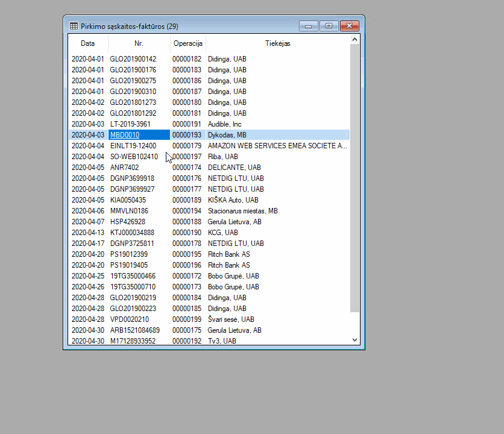This screenshot has height=434, width=504.
Task: Select invoice DGNP3699927
Action: click(132, 189)
